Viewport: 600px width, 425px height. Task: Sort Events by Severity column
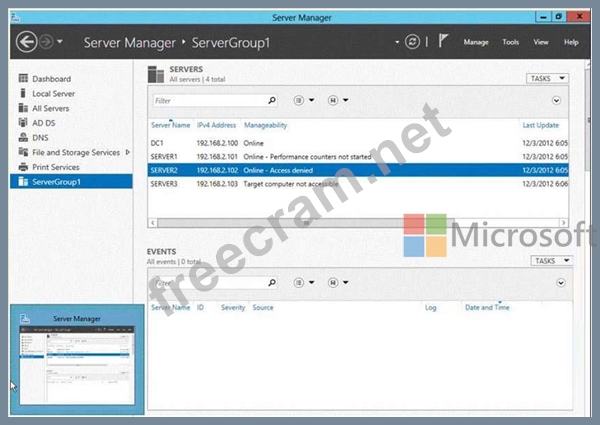233,307
